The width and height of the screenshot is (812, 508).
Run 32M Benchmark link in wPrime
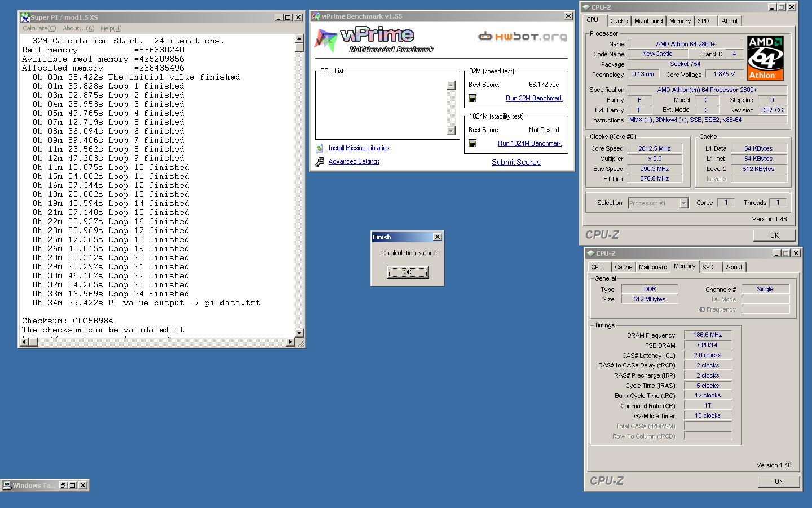(534, 98)
